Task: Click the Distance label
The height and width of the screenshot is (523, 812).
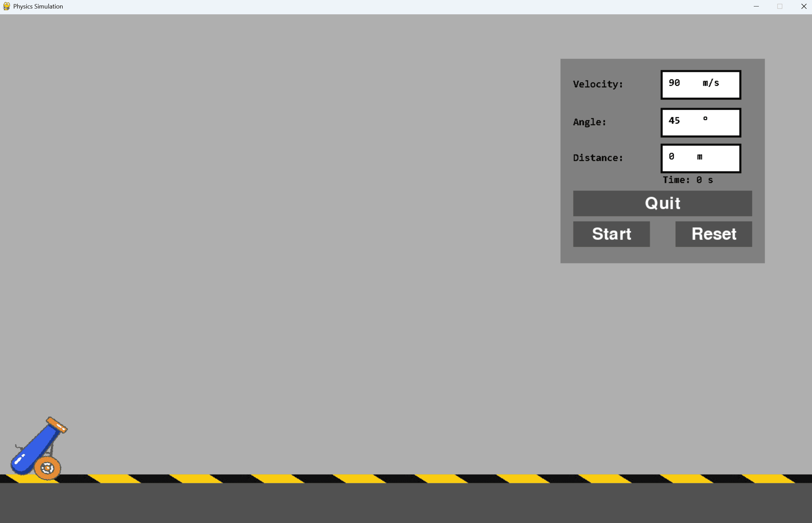Action: click(x=598, y=157)
